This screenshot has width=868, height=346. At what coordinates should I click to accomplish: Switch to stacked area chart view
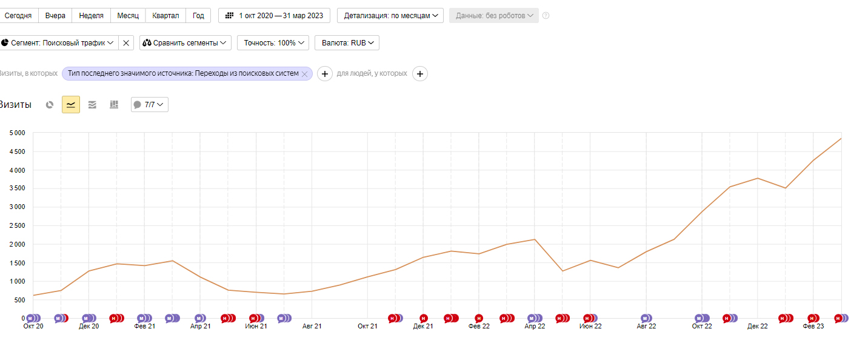(92, 105)
